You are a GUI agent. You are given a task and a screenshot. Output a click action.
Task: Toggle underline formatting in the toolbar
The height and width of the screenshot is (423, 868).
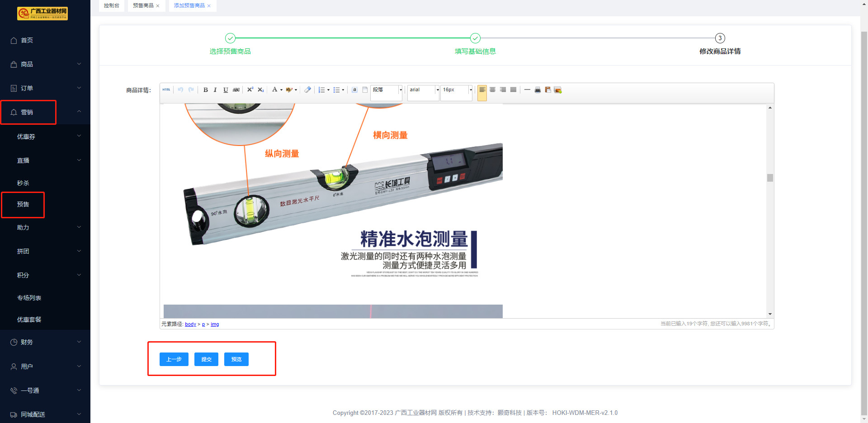click(226, 90)
